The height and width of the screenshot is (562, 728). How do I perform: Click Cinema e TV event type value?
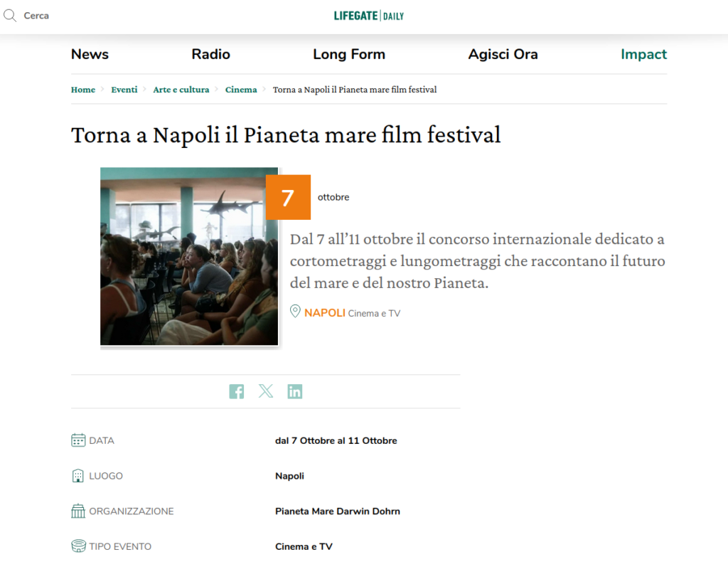[304, 546]
